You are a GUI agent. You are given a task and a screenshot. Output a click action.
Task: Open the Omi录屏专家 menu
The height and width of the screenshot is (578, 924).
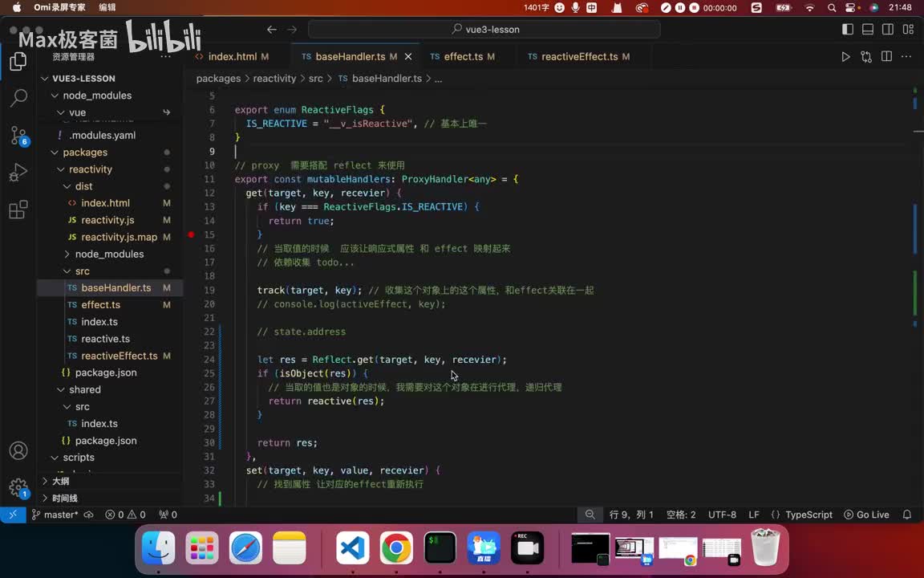coord(59,8)
